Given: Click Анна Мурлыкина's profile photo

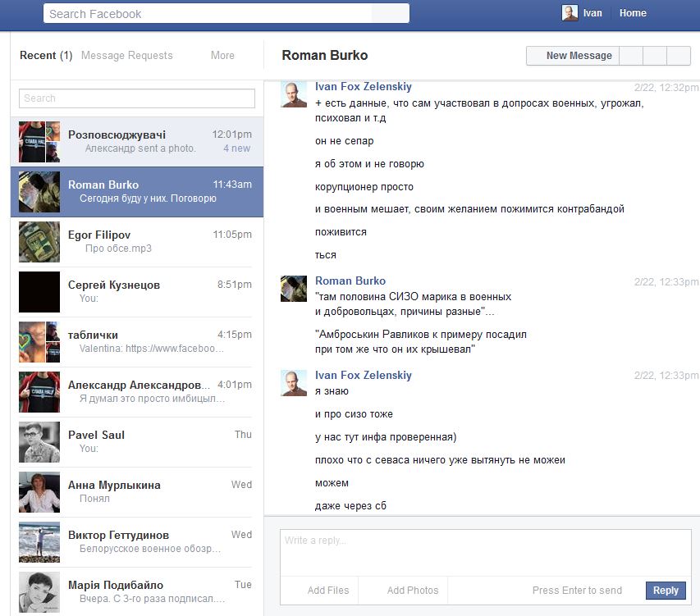Looking at the screenshot, I should coord(39,492).
